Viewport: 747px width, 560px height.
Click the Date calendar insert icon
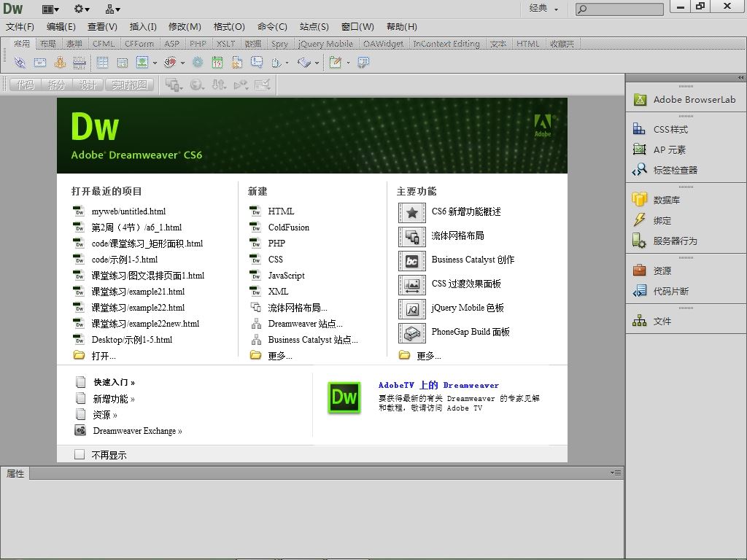pyautogui.click(x=217, y=63)
